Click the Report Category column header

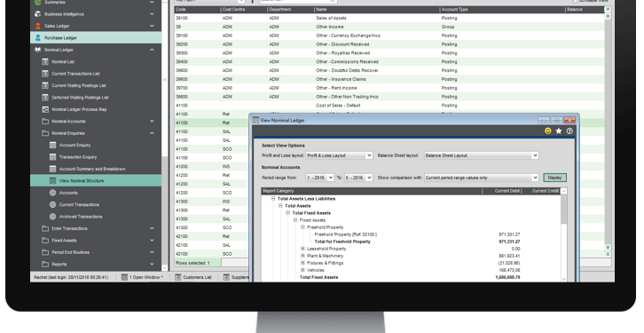point(372,191)
